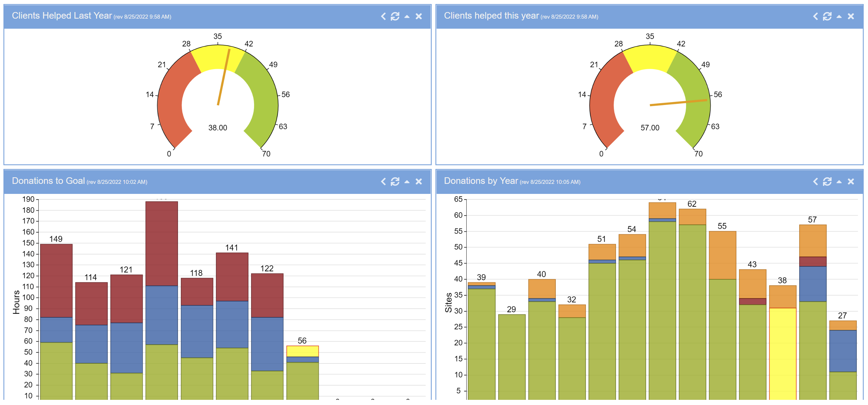Refresh the Clients Helped Last Year panel
The width and height of the screenshot is (868, 405).
point(395,16)
